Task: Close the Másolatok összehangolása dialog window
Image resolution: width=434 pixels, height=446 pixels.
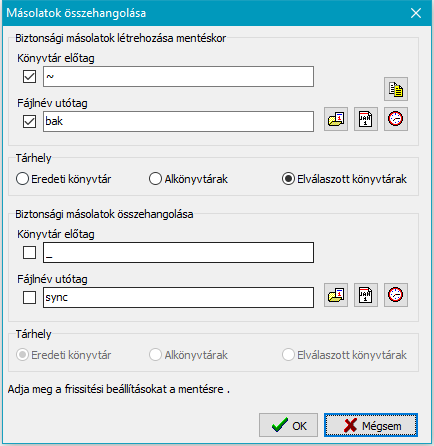Action: pyautogui.click(x=416, y=13)
